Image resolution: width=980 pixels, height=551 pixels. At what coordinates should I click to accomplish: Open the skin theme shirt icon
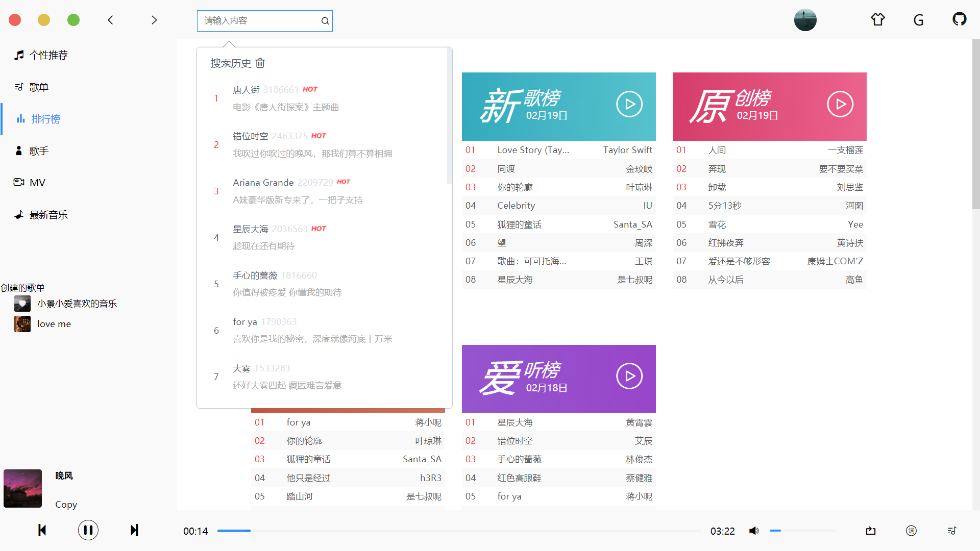pyautogui.click(x=877, y=20)
